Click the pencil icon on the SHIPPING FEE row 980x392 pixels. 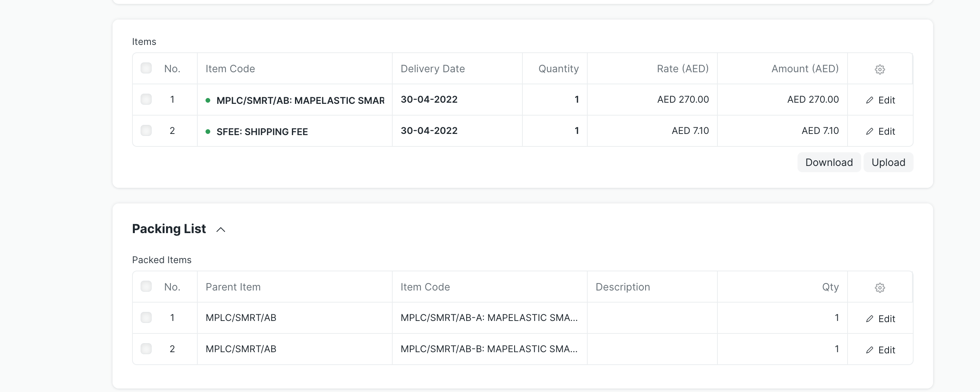click(x=869, y=131)
